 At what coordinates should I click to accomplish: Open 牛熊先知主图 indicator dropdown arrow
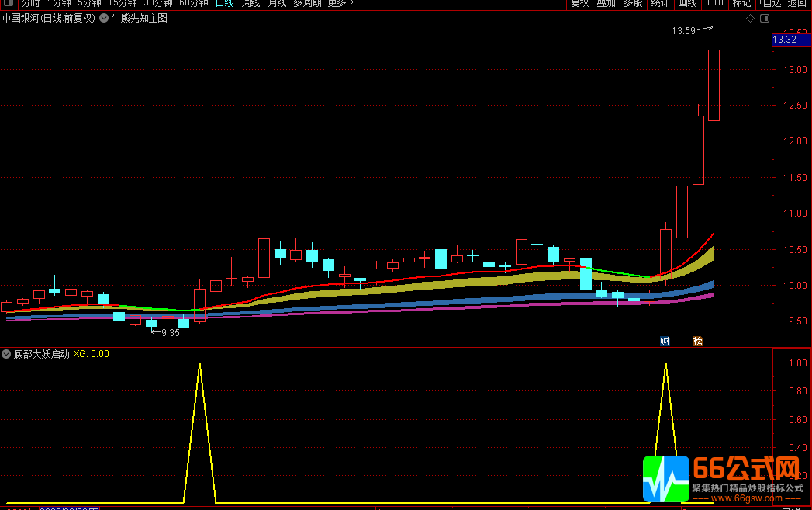tap(104, 18)
